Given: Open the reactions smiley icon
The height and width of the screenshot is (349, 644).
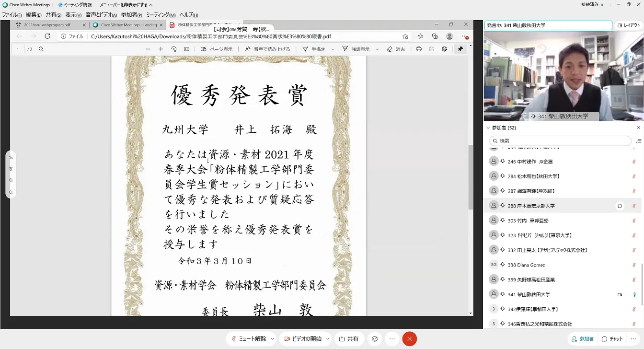Looking at the screenshot, I should pos(375,339).
